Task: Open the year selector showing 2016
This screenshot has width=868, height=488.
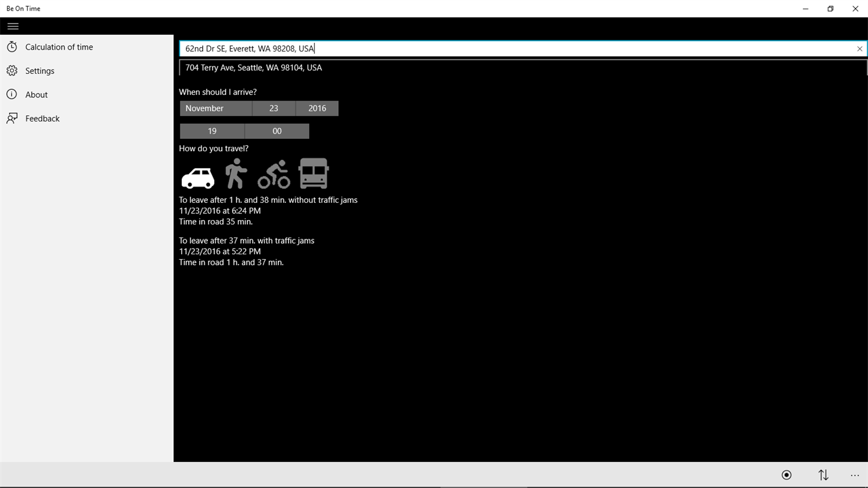Action: click(x=316, y=108)
